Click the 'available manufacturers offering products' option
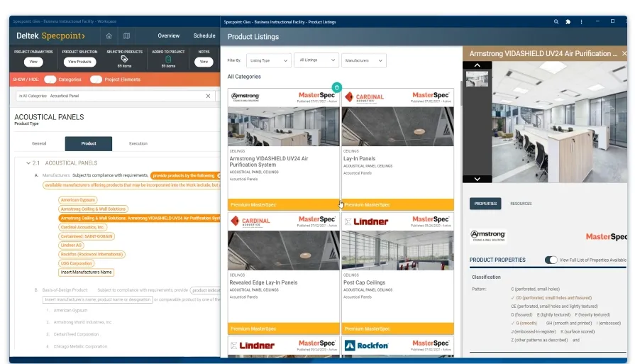Image resolution: width=635 pixels, height=364 pixels. click(x=132, y=185)
